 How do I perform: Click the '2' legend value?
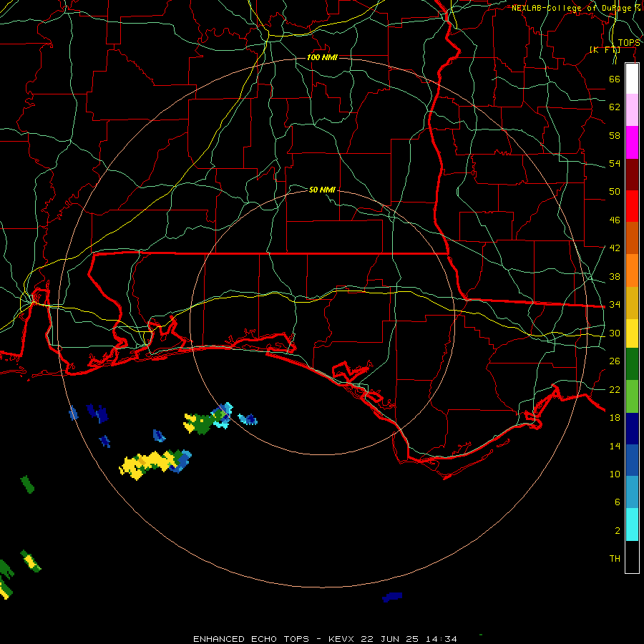618,531
